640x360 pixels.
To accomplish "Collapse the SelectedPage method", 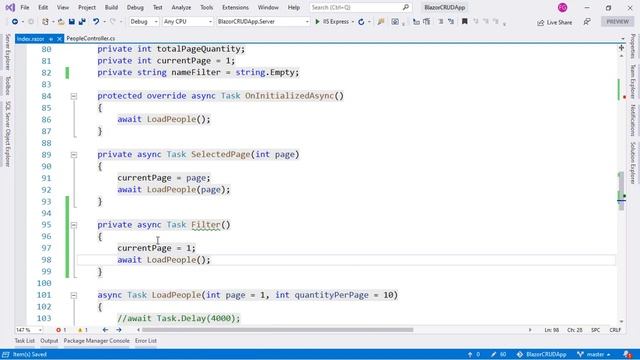I will [x=74, y=155].
